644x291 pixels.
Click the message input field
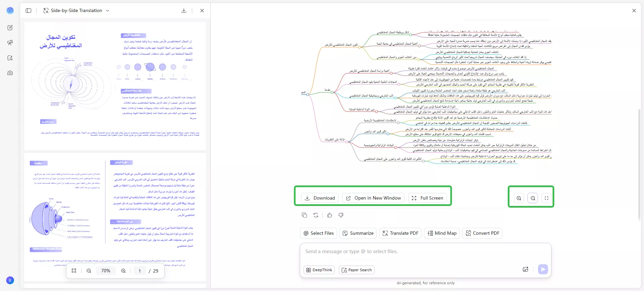(425, 252)
